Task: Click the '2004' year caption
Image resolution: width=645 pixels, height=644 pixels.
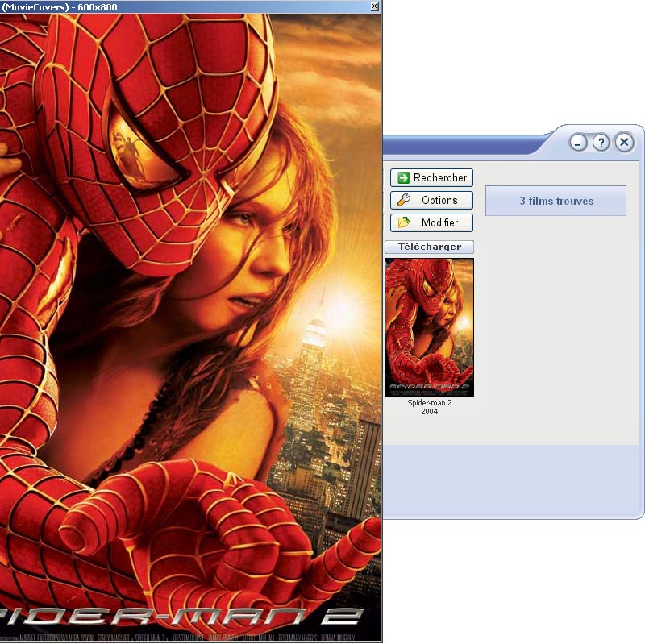Action: 430,411
